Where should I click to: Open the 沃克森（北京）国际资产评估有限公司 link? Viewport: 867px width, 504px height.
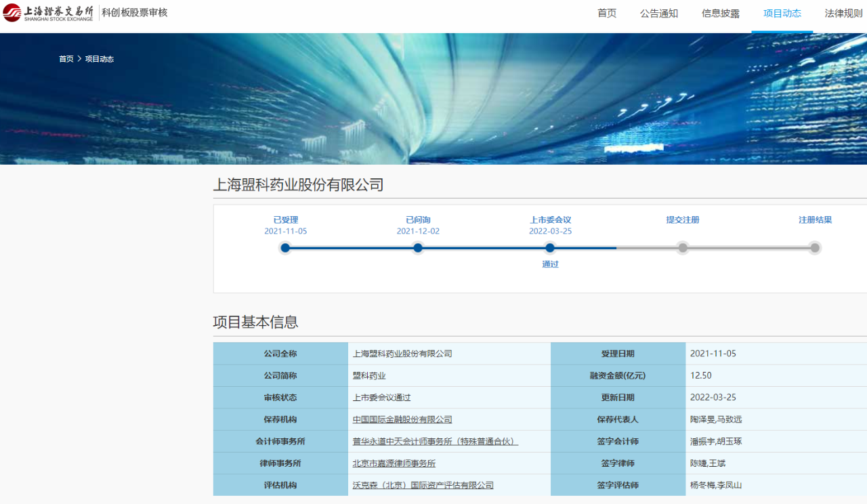[x=423, y=485]
